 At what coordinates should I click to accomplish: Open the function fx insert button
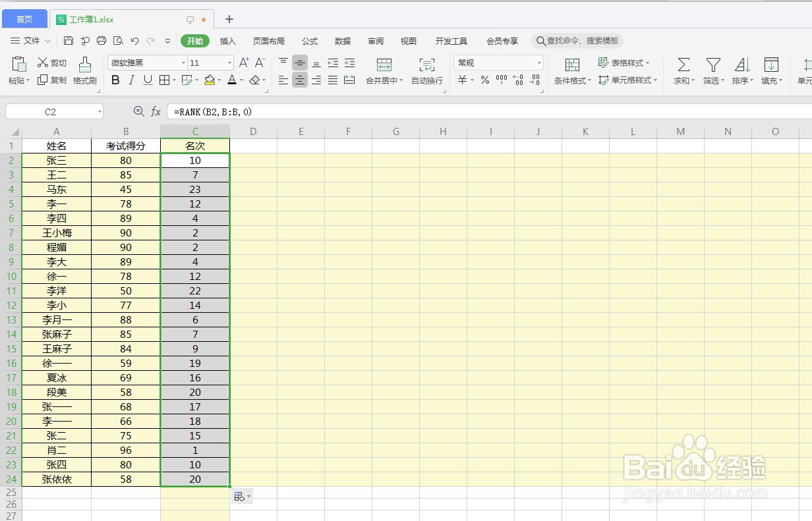156,112
